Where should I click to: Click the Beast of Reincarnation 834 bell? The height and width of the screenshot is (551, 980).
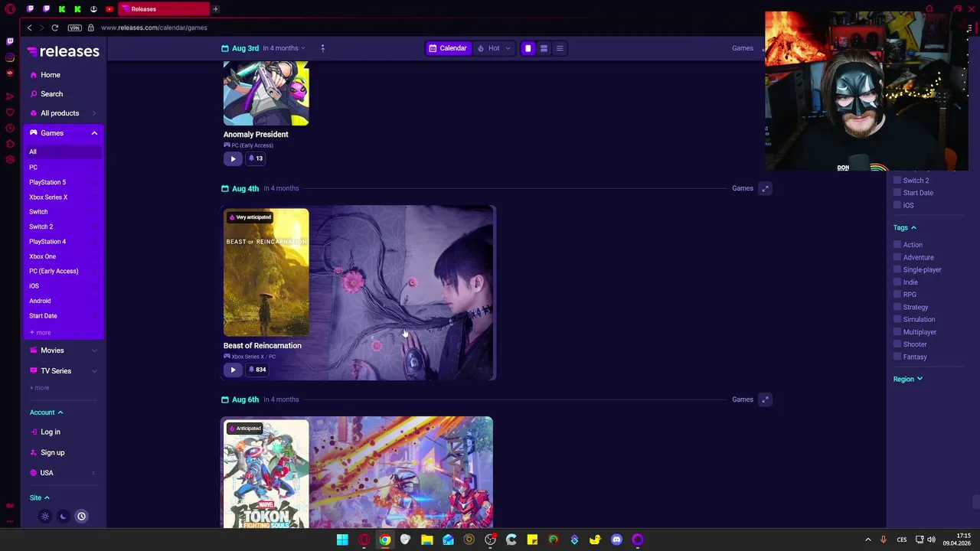tap(257, 370)
